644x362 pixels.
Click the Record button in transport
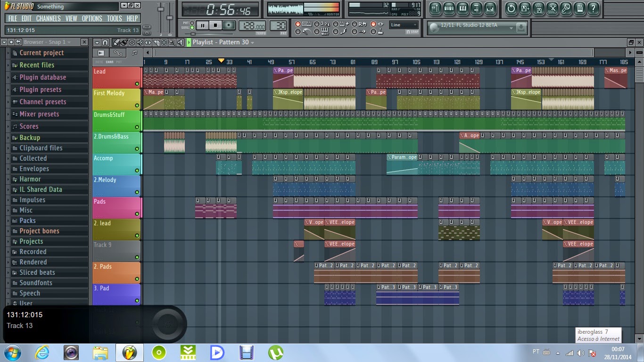pyautogui.click(x=229, y=25)
